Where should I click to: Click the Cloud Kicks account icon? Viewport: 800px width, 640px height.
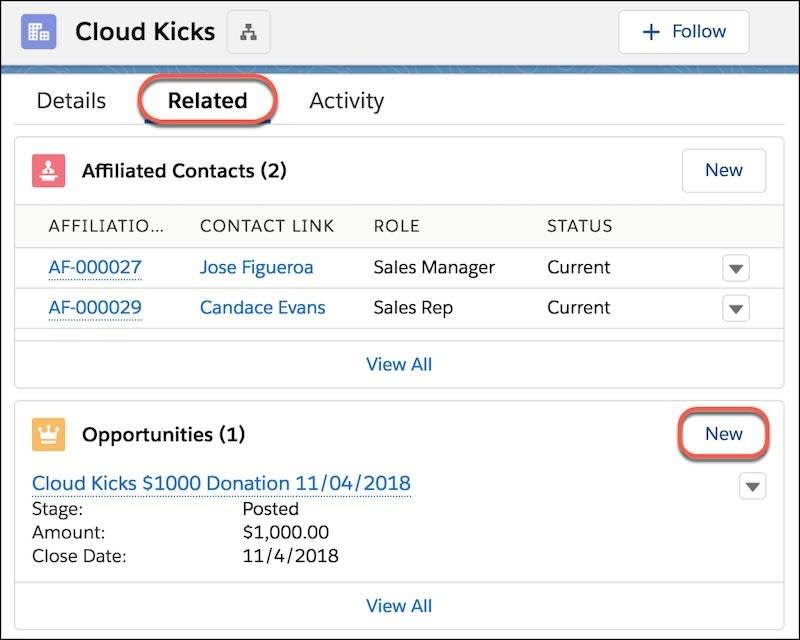[38, 31]
